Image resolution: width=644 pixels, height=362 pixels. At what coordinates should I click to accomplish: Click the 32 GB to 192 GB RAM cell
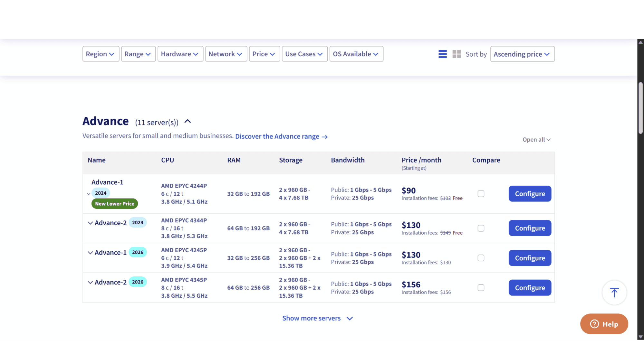coord(248,194)
